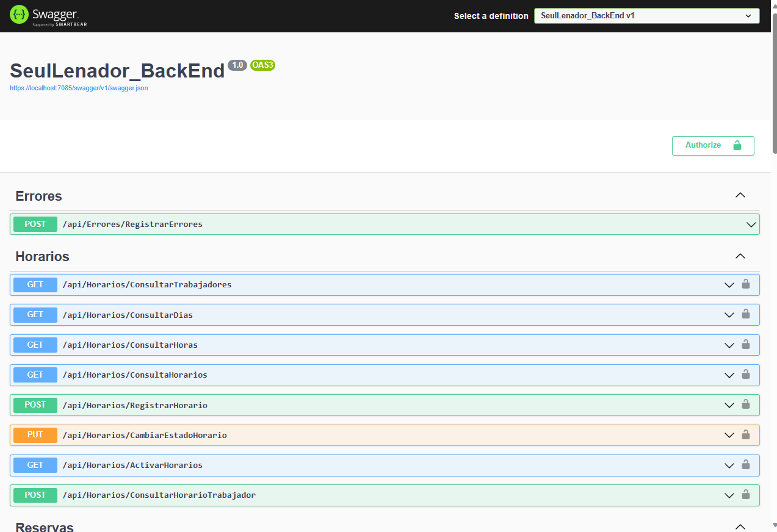Expand the ActivarHorarios endpoint arrow

click(x=729, y=465)
